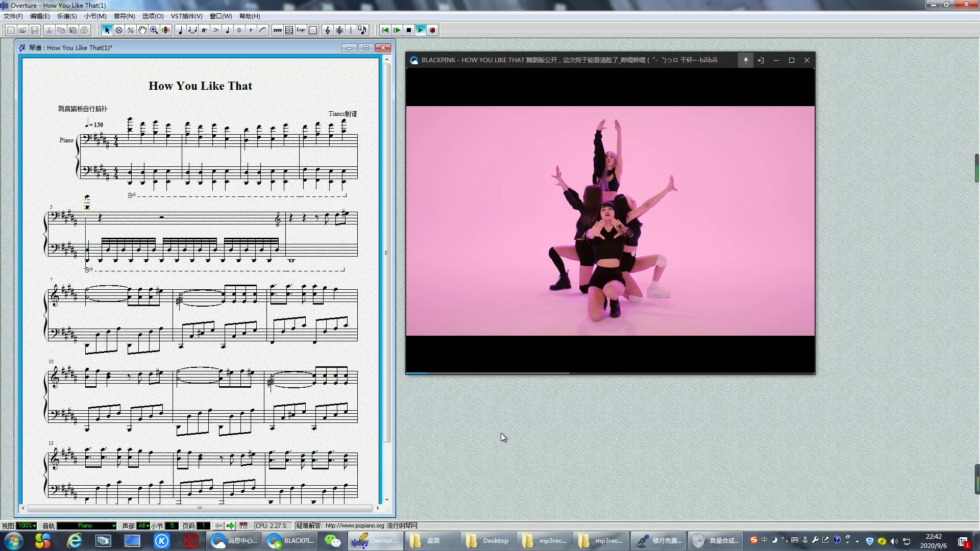980x551 pixels.
Task: Select the percent scale tool
Action: click(131, 30)
